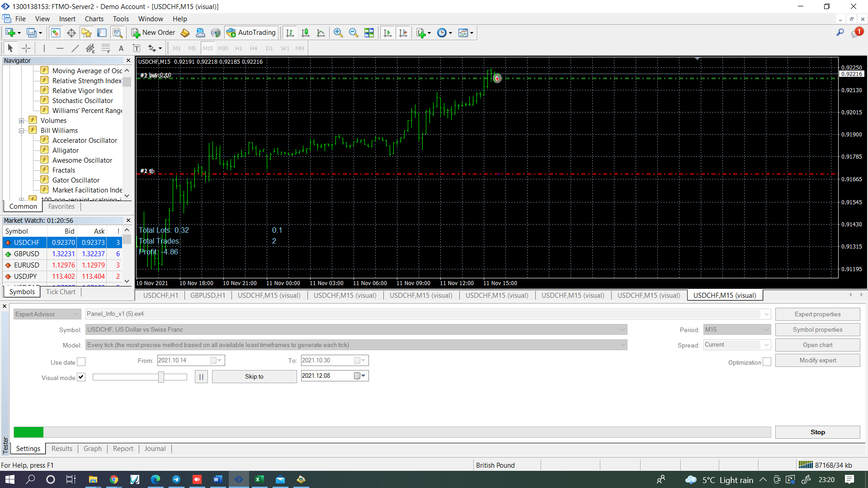Viewport: 868px width, 488px height.
Task: Open Excel from the Windows taskbar
Action: 259,479
